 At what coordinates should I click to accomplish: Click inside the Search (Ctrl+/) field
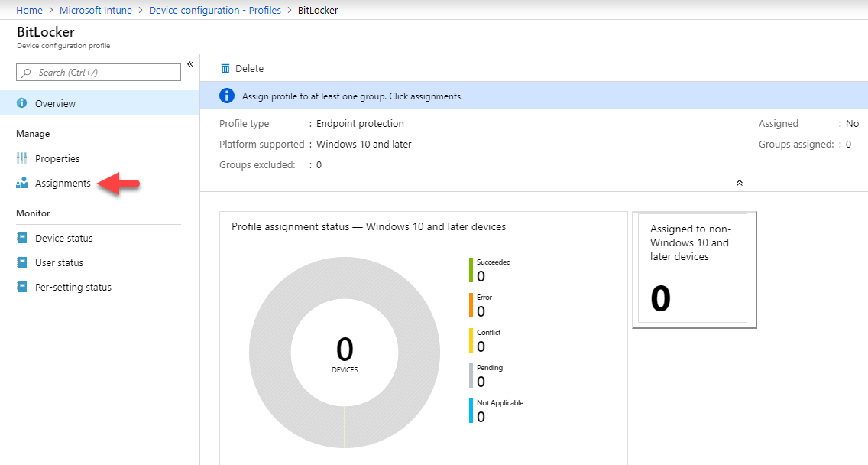(x=99, y=73)
